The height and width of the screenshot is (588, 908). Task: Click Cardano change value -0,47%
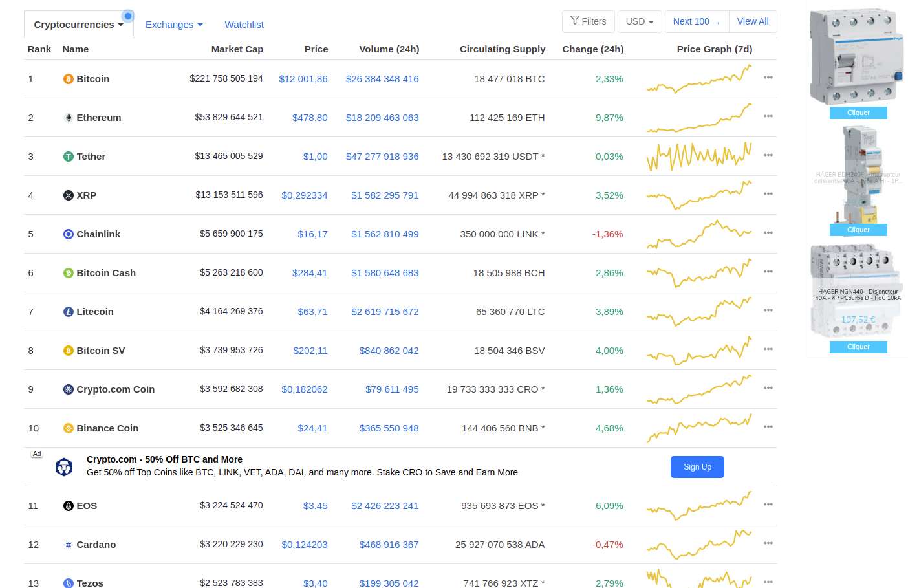[608, 545]
